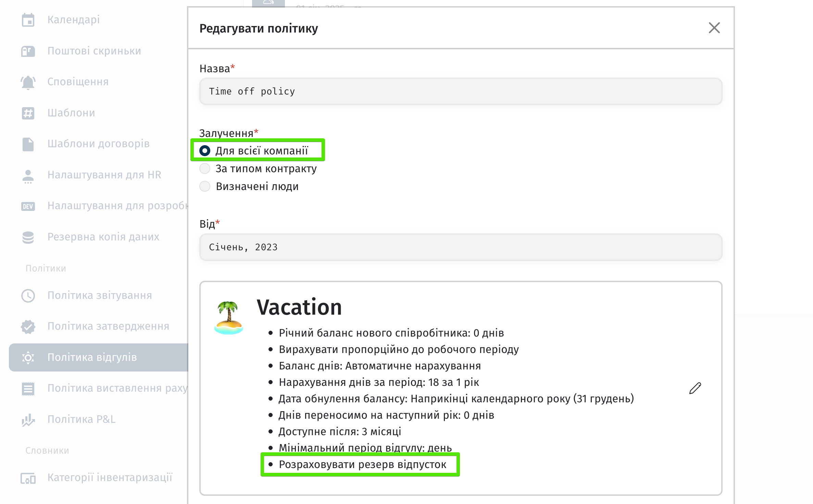This screenshot has width=813, height=504.
Task: Click the Сповіщення bell icon
Action: coord(28,82)
